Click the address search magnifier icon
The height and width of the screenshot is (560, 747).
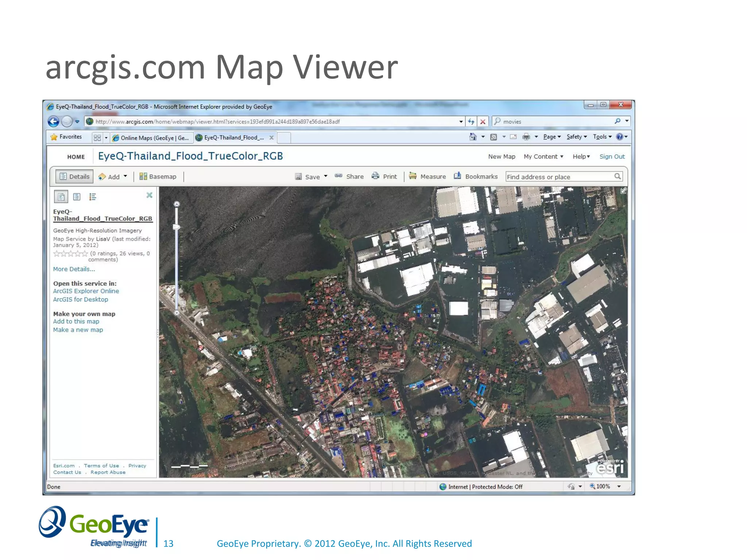click(x=617, y=176)
